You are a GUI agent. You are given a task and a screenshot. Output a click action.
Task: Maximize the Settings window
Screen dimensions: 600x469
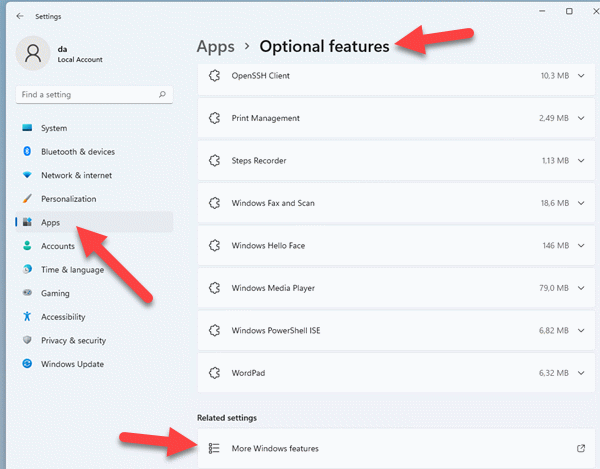(x=569, y=11)
